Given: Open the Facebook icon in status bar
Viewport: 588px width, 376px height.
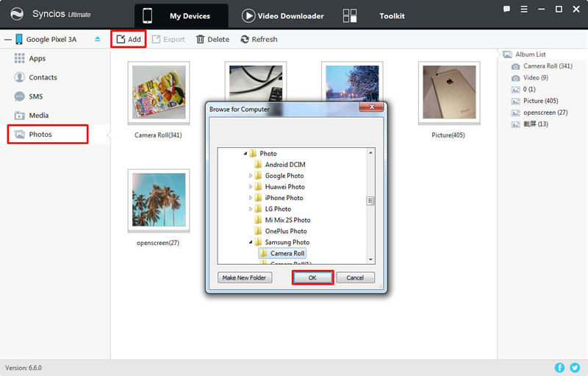Looking at the screenshot, I should pyautogui.click(x=559, y=367).
